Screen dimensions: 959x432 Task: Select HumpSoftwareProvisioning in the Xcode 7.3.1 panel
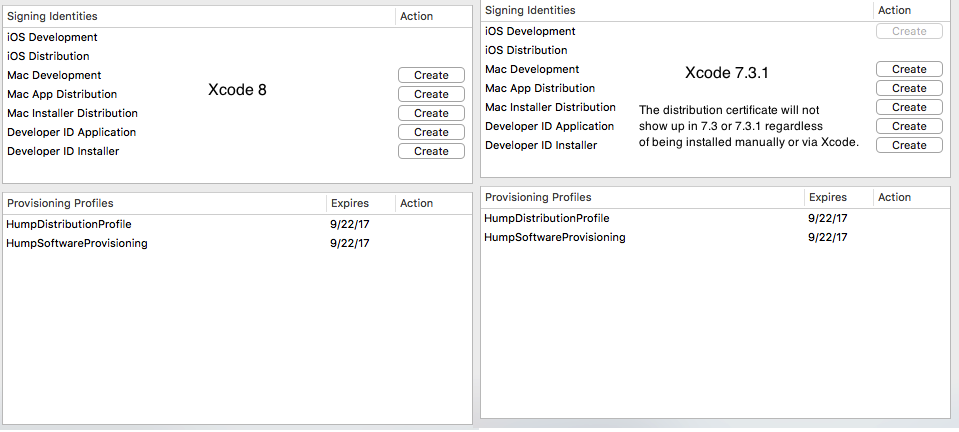click(555, 237)
